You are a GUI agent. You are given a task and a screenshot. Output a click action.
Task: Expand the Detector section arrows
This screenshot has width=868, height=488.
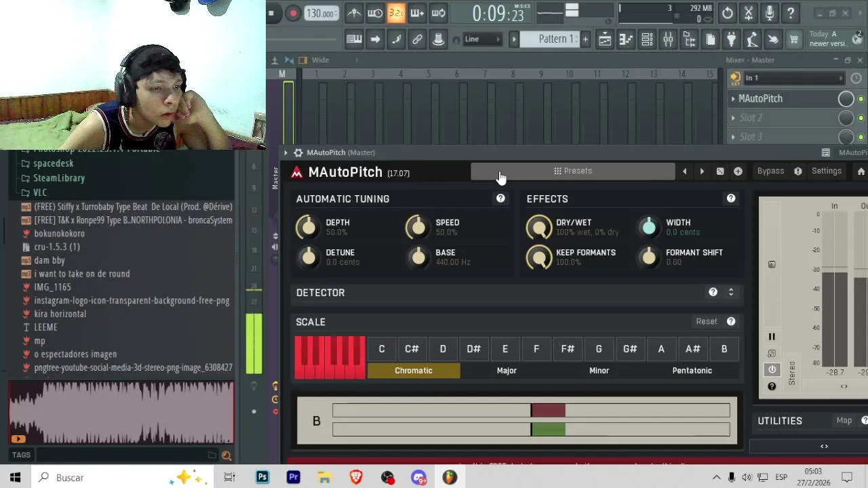pyautogui.click(x=731, y=292)
